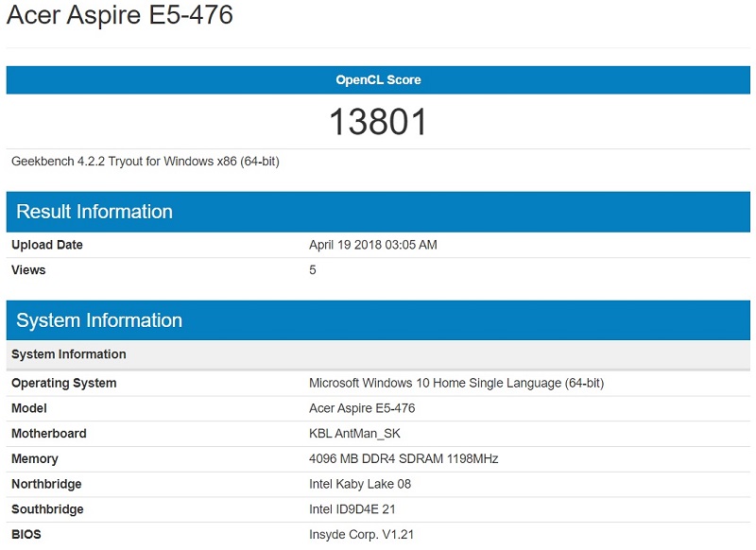
Task: Click the OpenCL Score header bar
Action: (378, 80)
